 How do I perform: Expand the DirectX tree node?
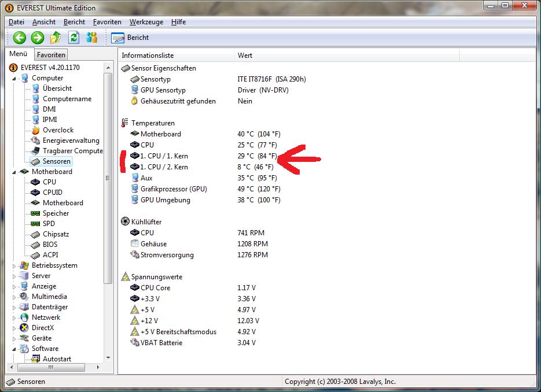click(x=14, y=328)
